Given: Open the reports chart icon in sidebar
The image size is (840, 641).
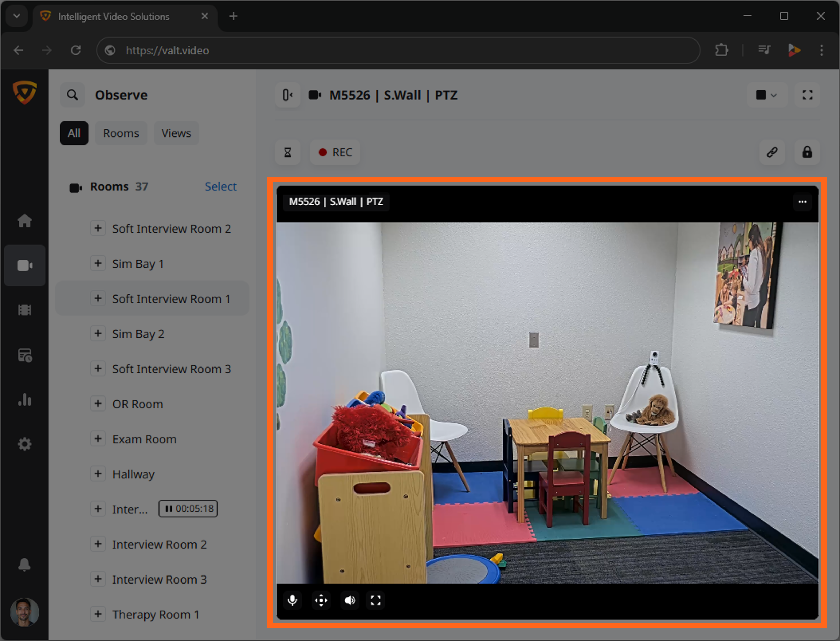Looking at the screenshot, I should tap(24, 400).
